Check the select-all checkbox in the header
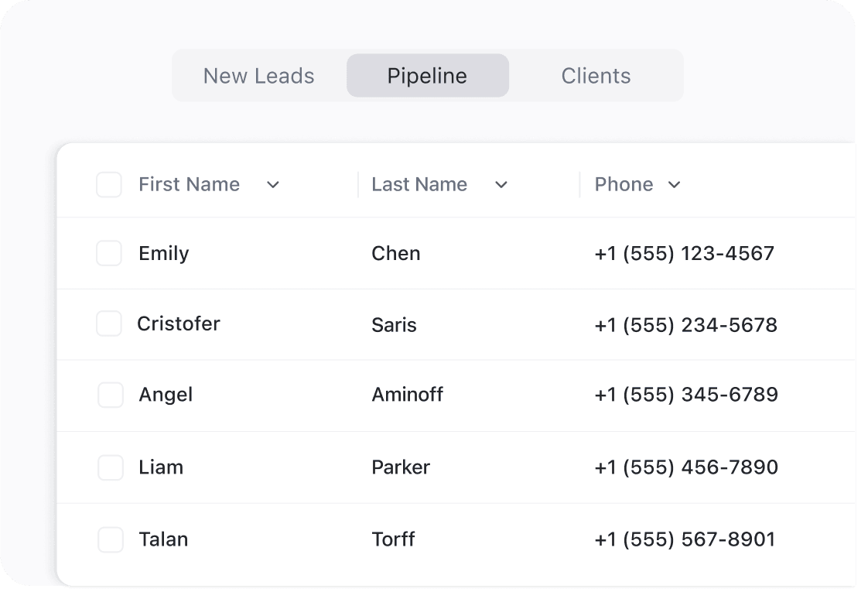Viewport: 868px width, 599px height. tap(109, 184)
